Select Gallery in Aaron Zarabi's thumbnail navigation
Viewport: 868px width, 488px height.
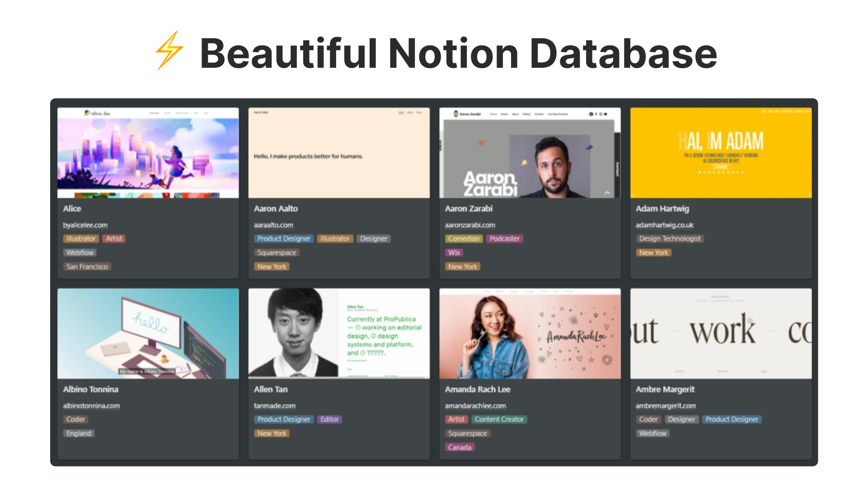[527, 114]
